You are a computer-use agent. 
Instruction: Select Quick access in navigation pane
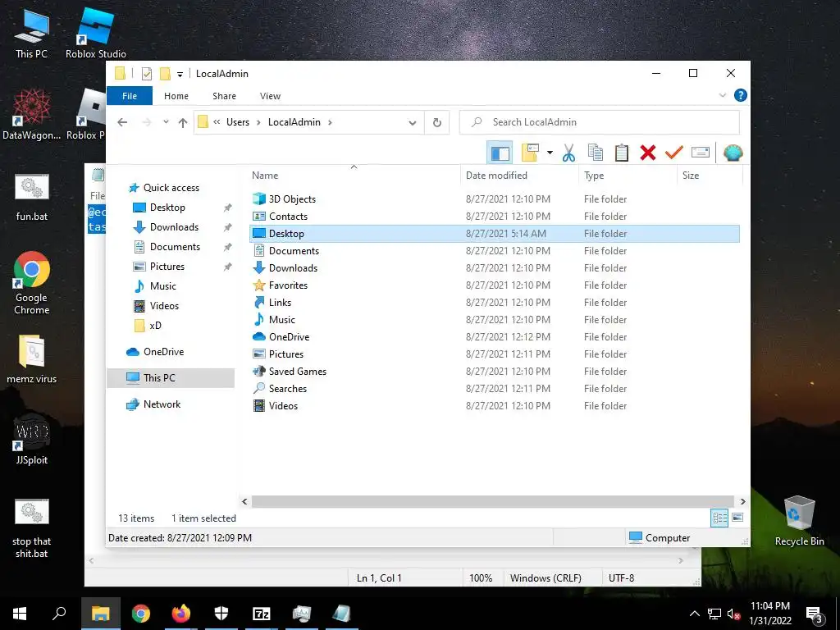(171, 188)
